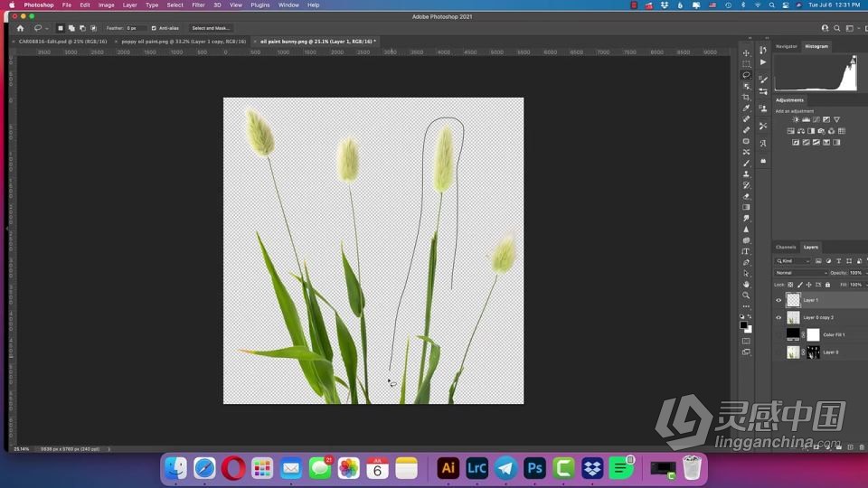The image size is (868, 488).
Task: Select the Object Selection tool
Action: (x=746, y=86)
